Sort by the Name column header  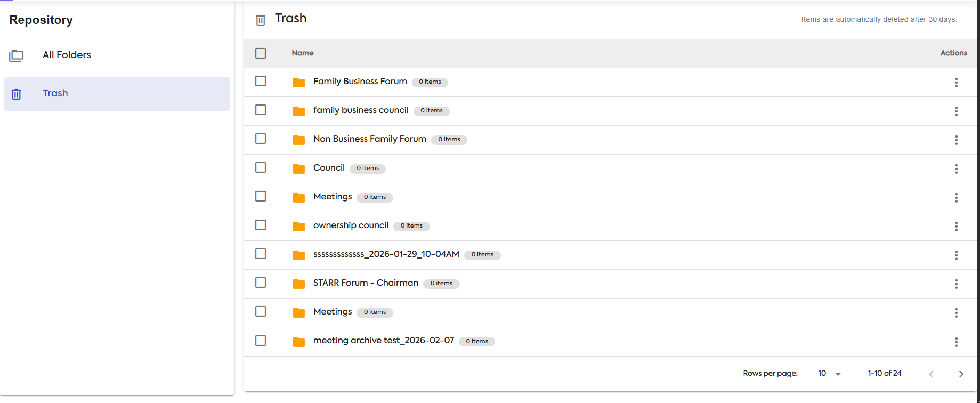pos(303,53)
